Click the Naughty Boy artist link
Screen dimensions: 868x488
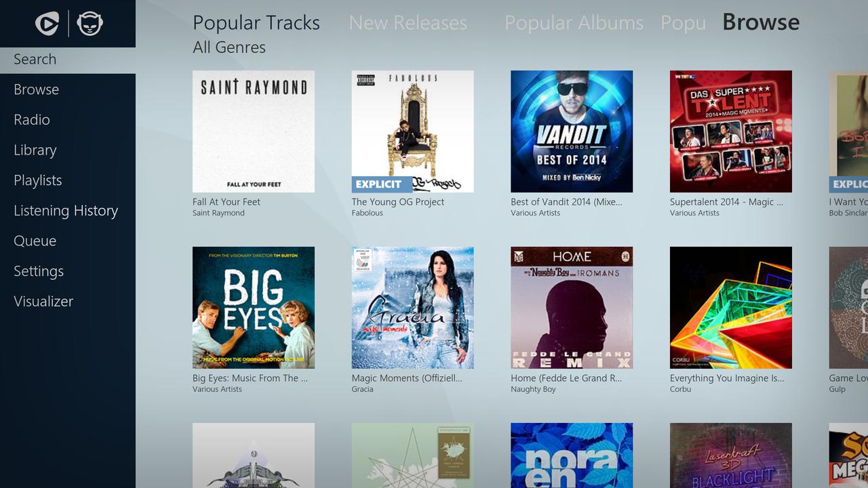pos(533,389)
